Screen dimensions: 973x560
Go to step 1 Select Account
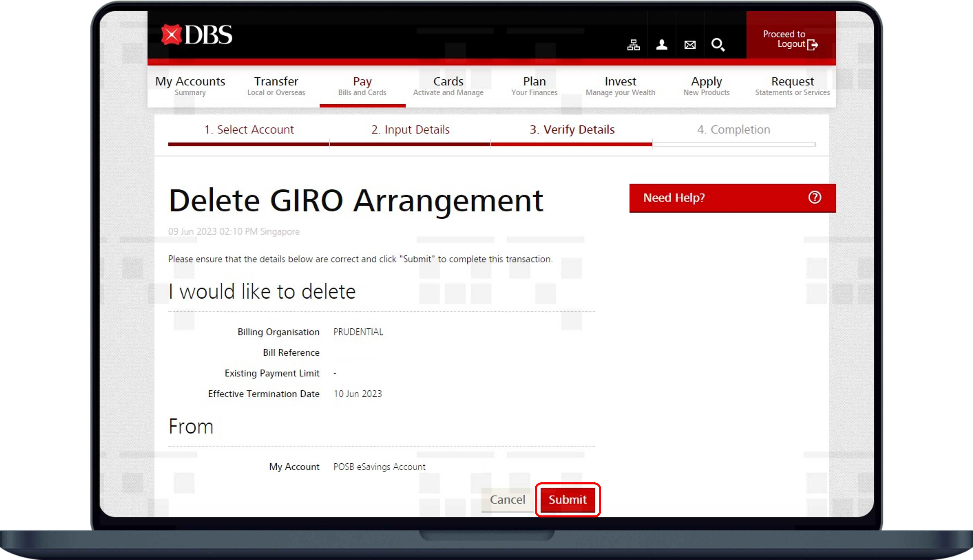(249, 130)
